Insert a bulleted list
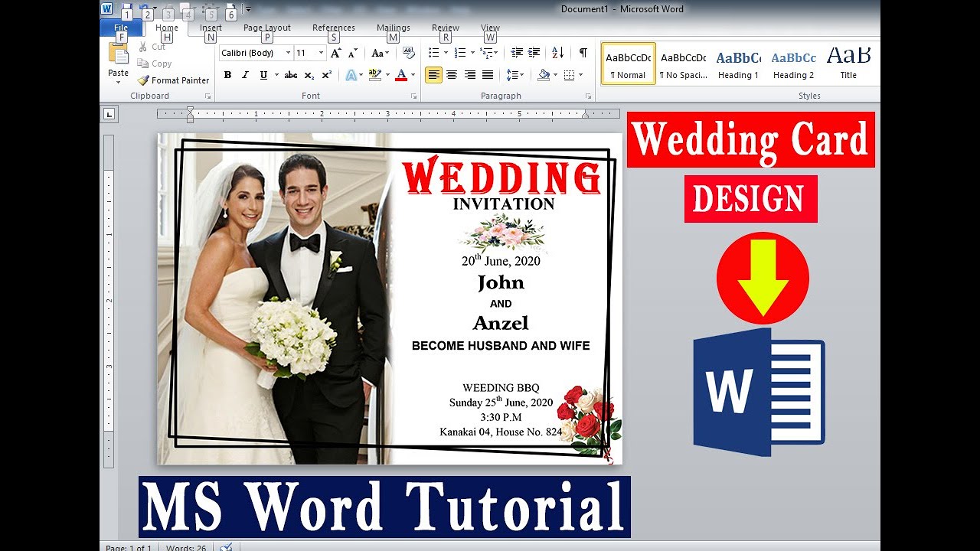980x551 pixels. point(434,53)
